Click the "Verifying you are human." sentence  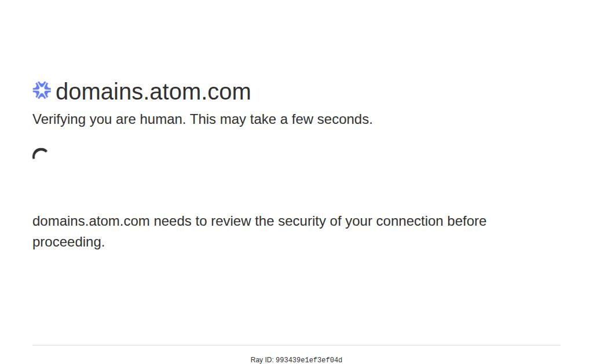pyautogui.click(x=109, y=119)
